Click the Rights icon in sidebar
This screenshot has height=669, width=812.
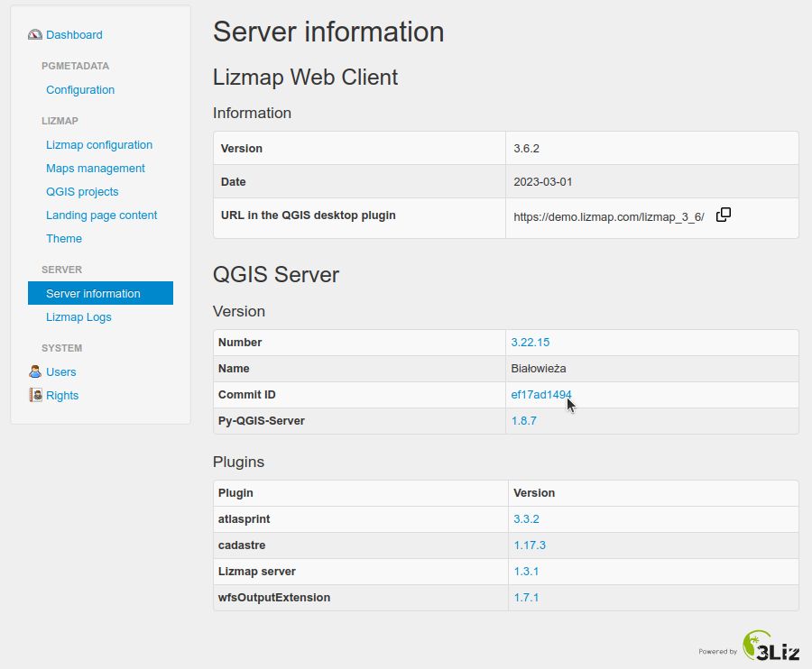click(x=35, y=395)
